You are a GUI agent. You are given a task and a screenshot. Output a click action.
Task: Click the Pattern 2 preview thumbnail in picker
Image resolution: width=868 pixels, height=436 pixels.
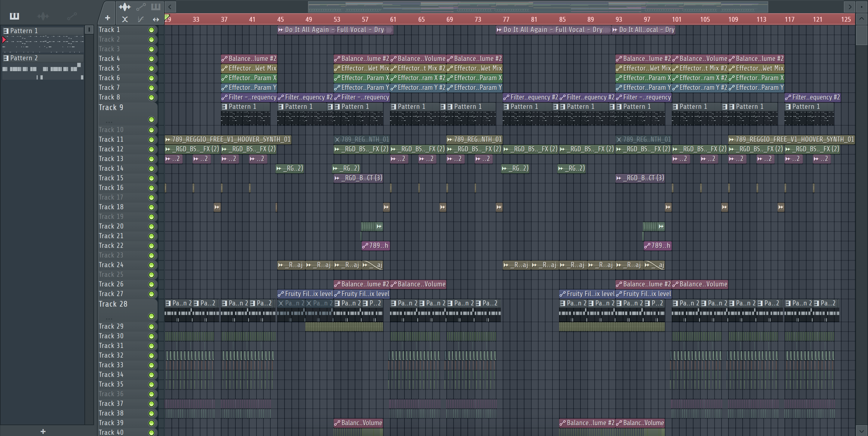[x=43, y=71]
